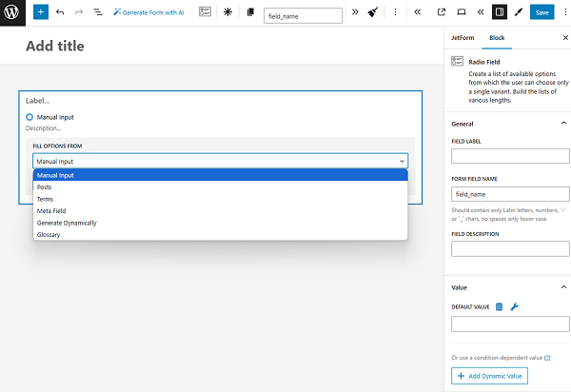
Task: Toggle the settings sidebar panel icon
Action: tap(500, 12)
